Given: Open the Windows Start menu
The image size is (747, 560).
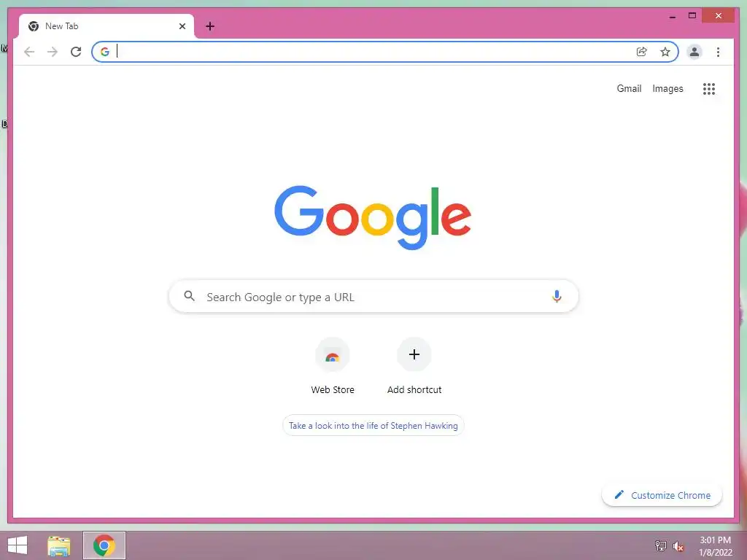Looking at the screenshot, I should click(18, 545).
